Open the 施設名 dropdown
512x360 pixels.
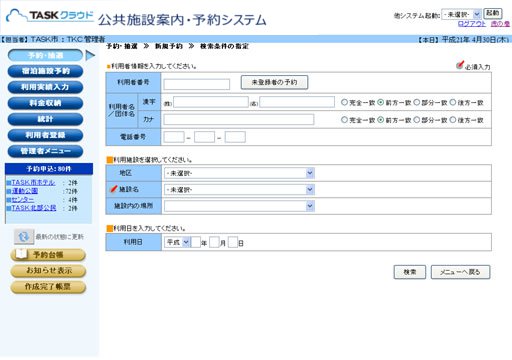click(239, 190)
